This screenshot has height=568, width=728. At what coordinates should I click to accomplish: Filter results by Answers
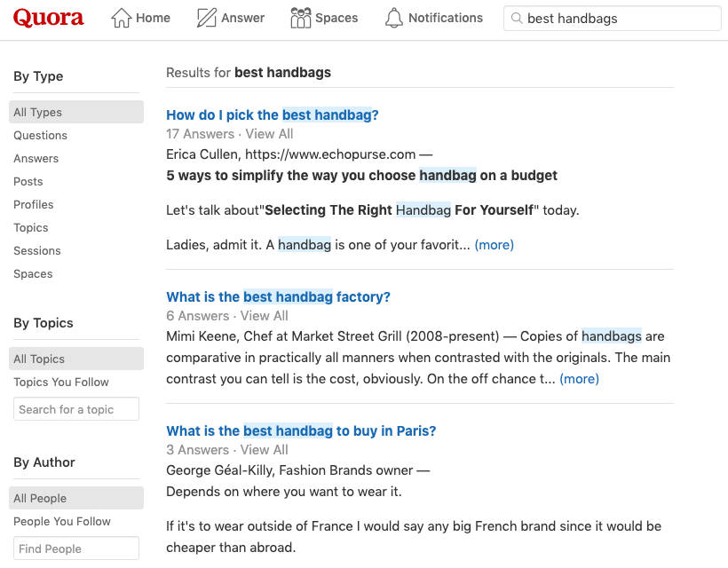pos(36,158)
